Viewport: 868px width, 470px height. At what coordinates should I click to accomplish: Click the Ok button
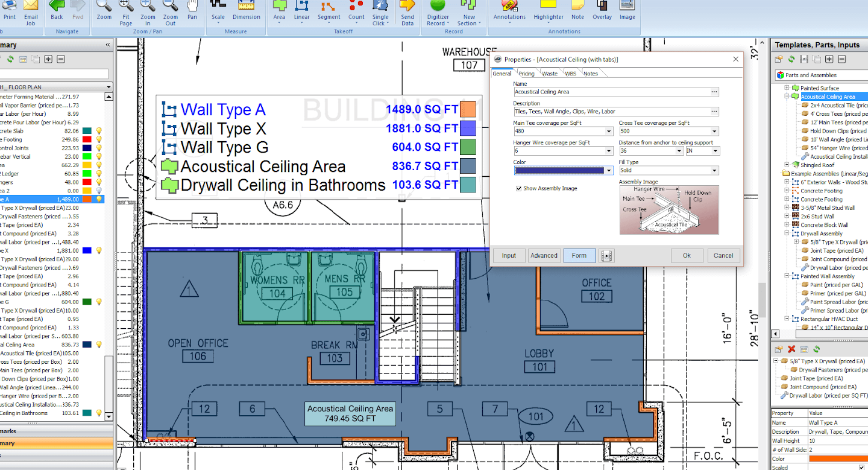tap(687, 255)
